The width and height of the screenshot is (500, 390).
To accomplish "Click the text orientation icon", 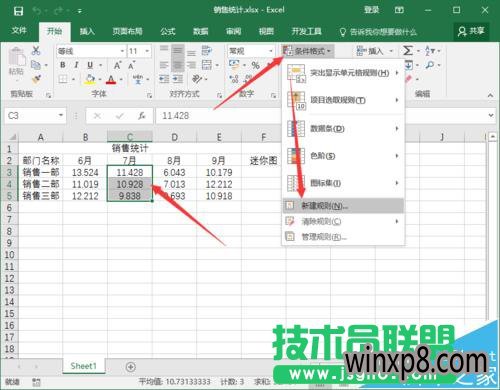I will 197,79.
